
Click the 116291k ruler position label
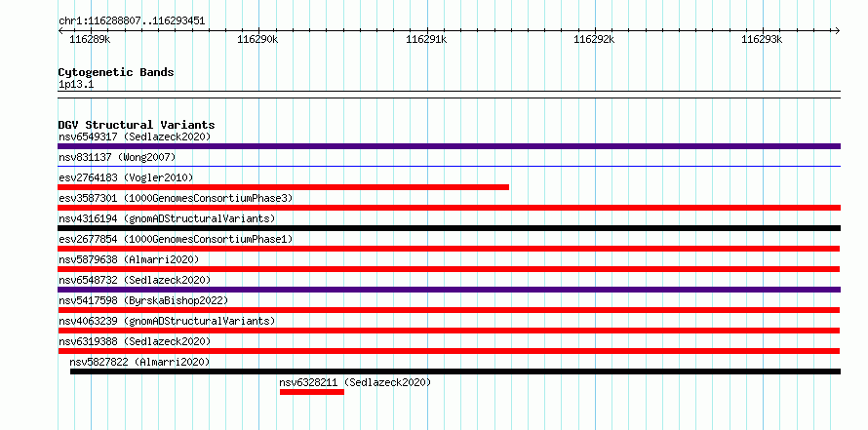[x=426, y=39]
